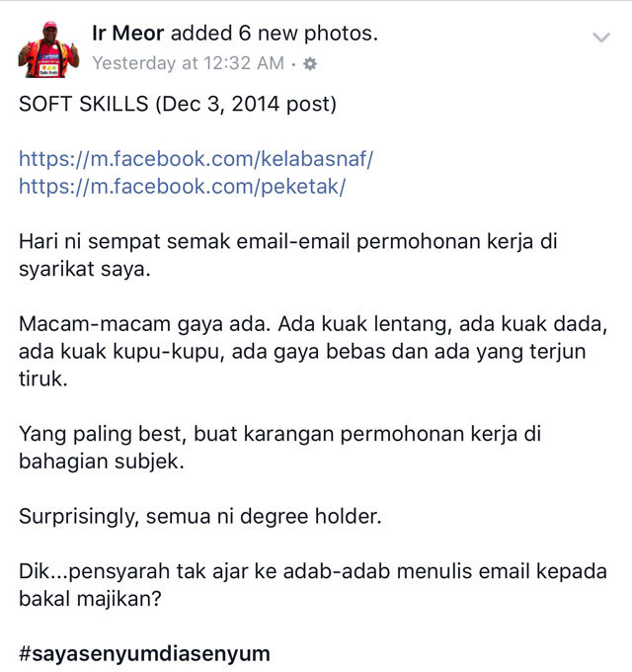The image size is (632, 672).
Task: Click the gear privacy icon beside timestamp
Action: pyautogui.click(x=310, y=64)
